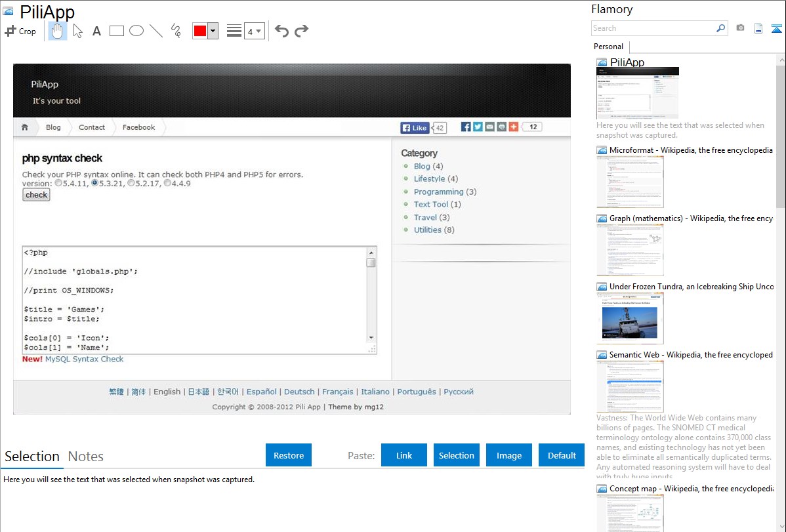Click the code textarea scroll down arrow
This screenshot has height=532, width=786.
(371, 337)
